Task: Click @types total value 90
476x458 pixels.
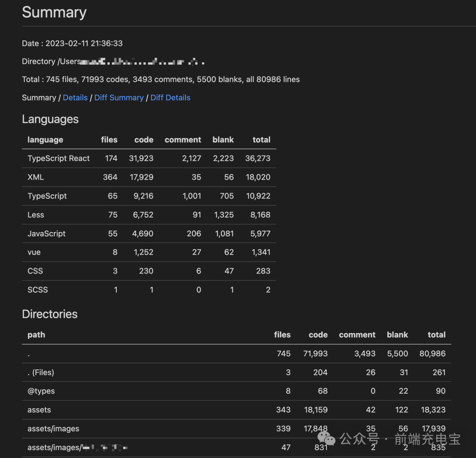Action: 440,391
